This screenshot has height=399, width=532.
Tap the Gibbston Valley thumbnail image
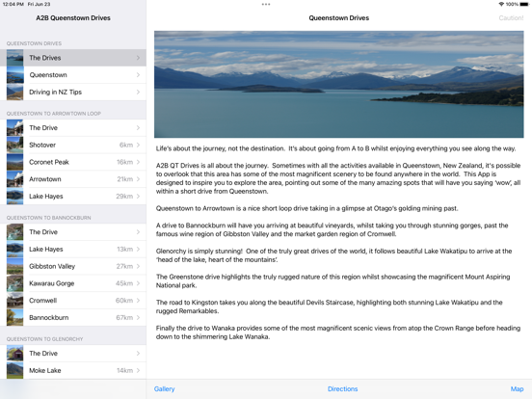click(x=14, y=266)
